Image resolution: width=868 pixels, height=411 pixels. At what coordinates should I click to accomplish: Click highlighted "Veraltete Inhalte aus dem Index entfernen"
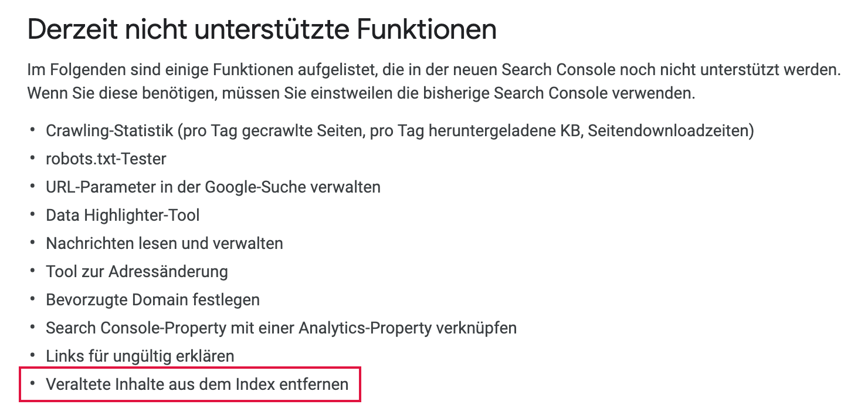click(x=197, y=385)
